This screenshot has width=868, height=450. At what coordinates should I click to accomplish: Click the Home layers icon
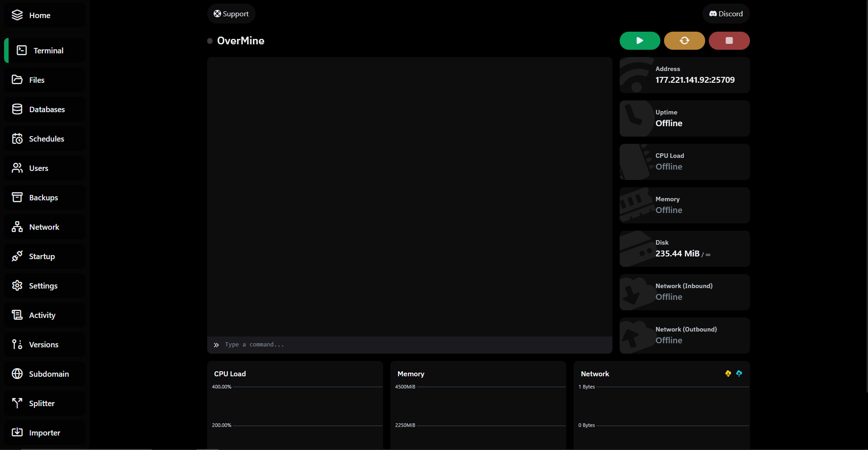tap(17, 15)
